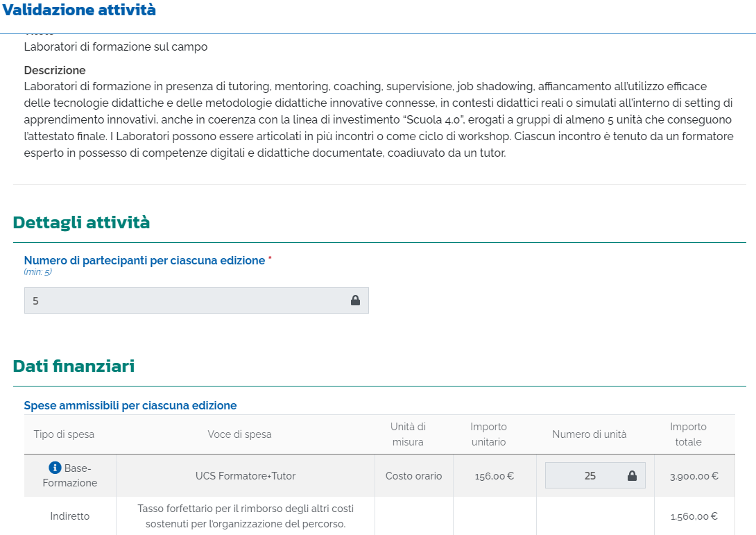Click the Indiretto expense type cell
The image size is (756, 535).
click(70, 516)
